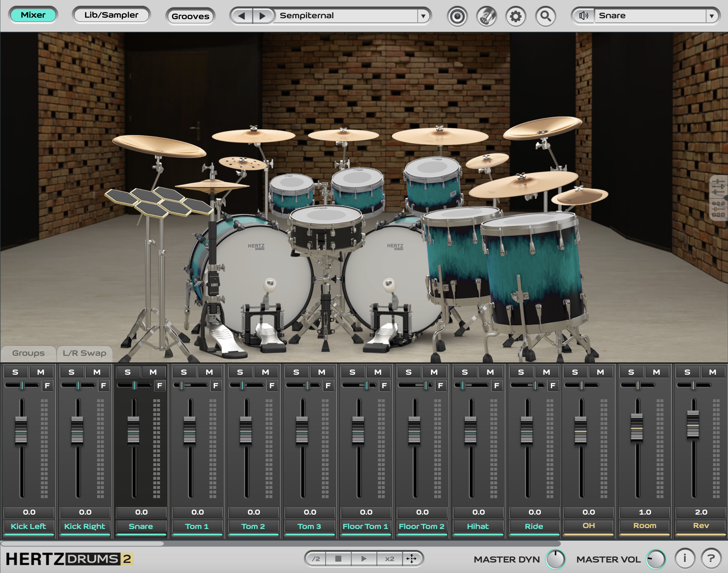Image resolution: width=728 pixels, height=573 pixels.
Task: Open the L/R Swap tab
Action: pyautogui.click(x=84, y=353)
